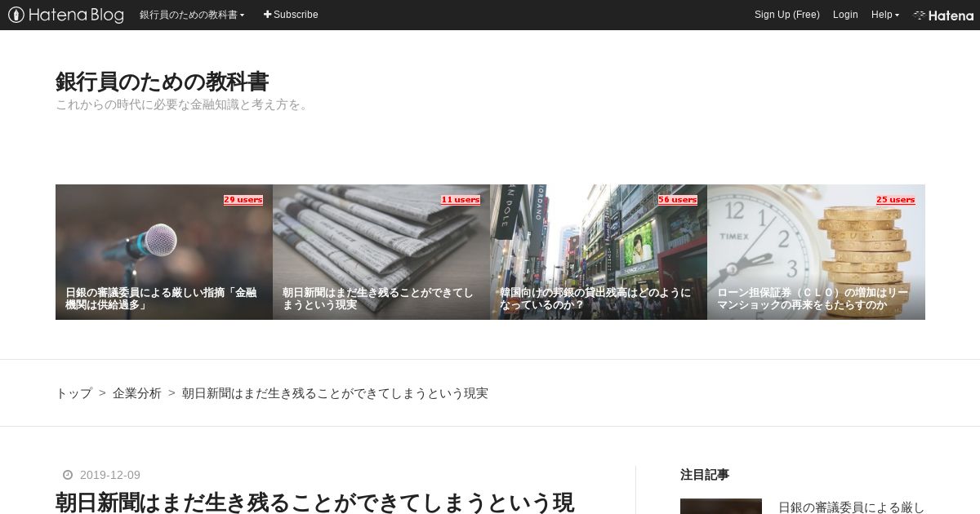980x514 pixels.
Task: Click the 2019-12-09 date link
Action: click(x=110, y=476)
